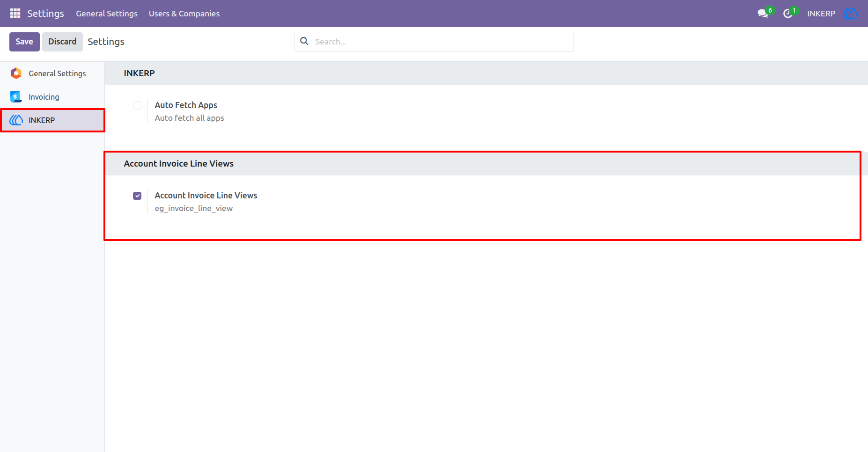This screenshot has width=868, height=452.
Task: Click the General Settings hexagon icon
Action: coord(16,73)
